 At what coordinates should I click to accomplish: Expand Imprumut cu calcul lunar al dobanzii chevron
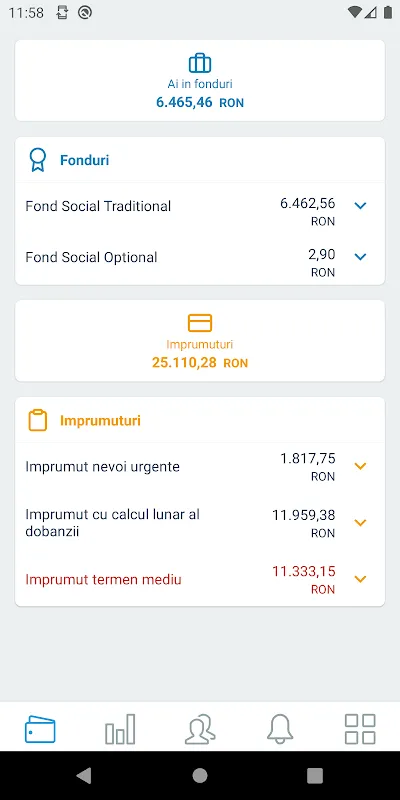pyautogui.click(x=361, y=522)
